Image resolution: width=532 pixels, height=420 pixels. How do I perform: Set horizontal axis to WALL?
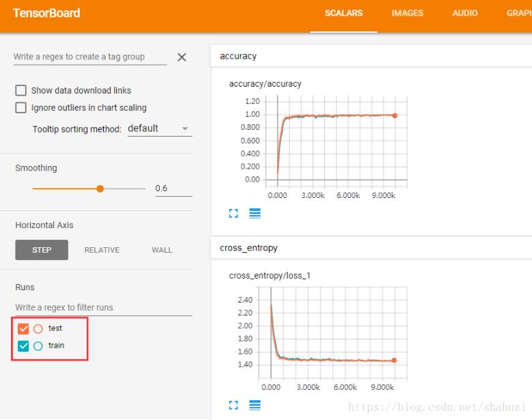tap(162, 250)
